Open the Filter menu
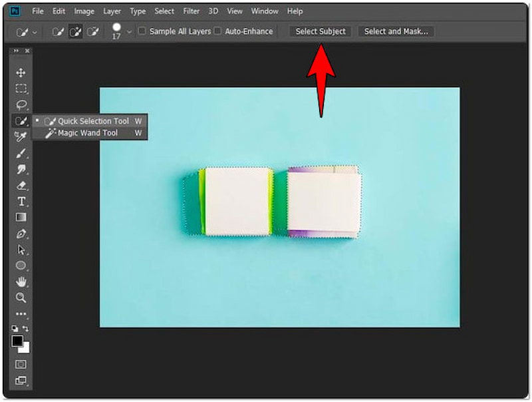 [192, 11]
